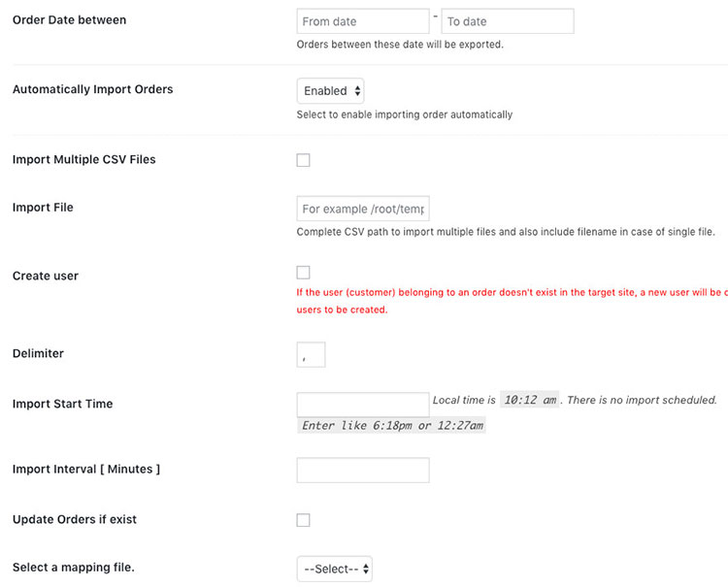Click the Delimiter input box

pos(311,355)
